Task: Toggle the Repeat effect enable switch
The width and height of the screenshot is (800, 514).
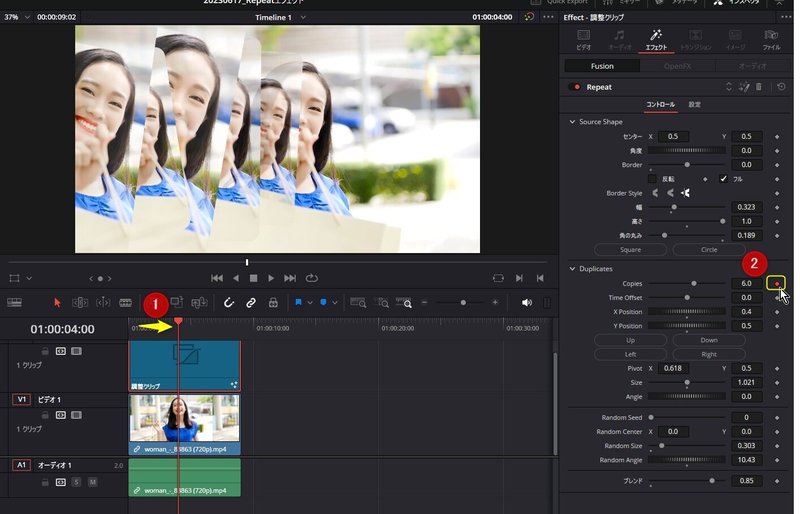Action: pos(575,87)
